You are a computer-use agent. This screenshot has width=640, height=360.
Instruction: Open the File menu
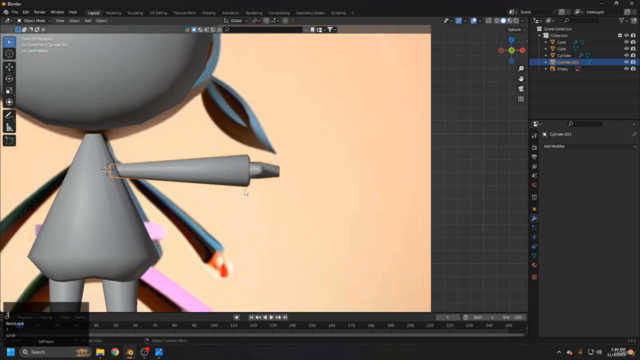[15, 12]
